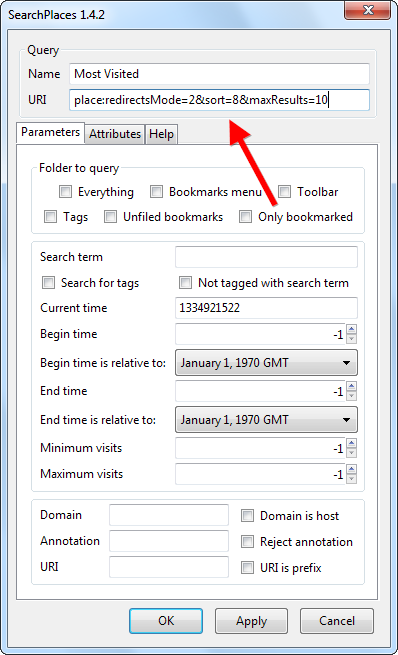Close the SearchPlaces window

point(368,10)
